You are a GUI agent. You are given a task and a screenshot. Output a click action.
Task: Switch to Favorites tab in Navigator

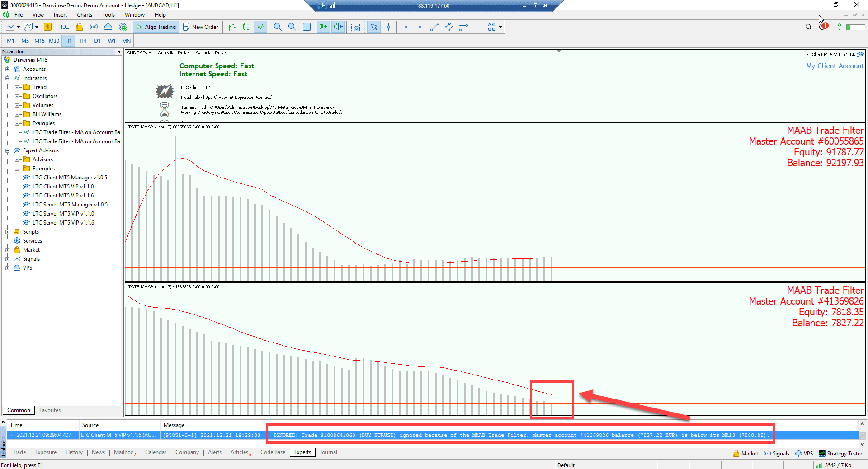pos(50,410)
